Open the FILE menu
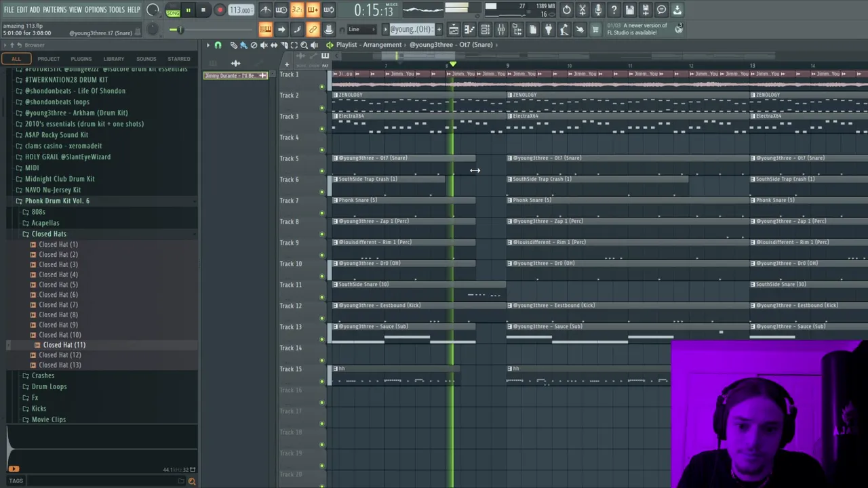Screen dimensions: 868x488 9,9
